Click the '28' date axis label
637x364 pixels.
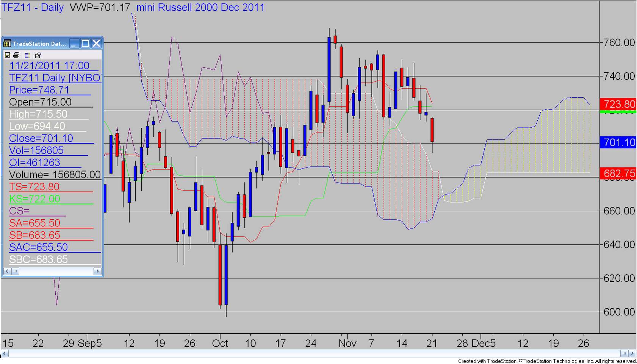[462, 344]
